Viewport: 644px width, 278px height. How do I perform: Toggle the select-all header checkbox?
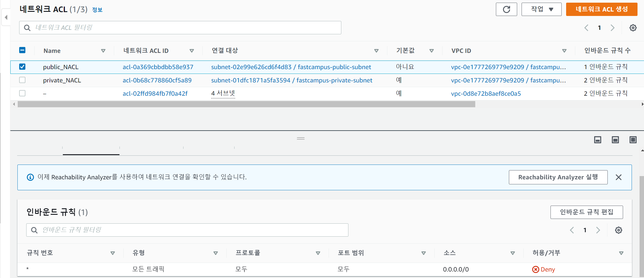[x=22, y=50]
